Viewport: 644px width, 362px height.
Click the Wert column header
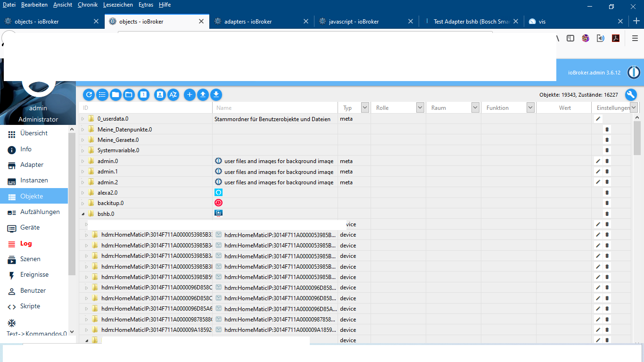tap(565, 108)
